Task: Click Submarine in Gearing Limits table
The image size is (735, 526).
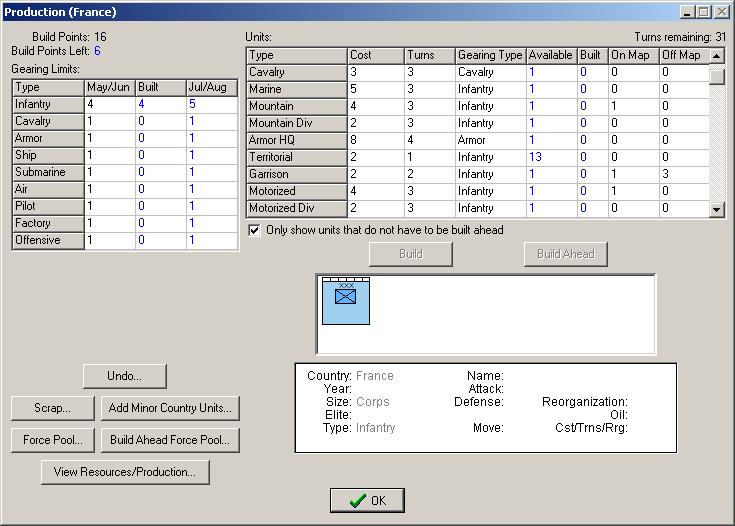Action: point(48,172)
